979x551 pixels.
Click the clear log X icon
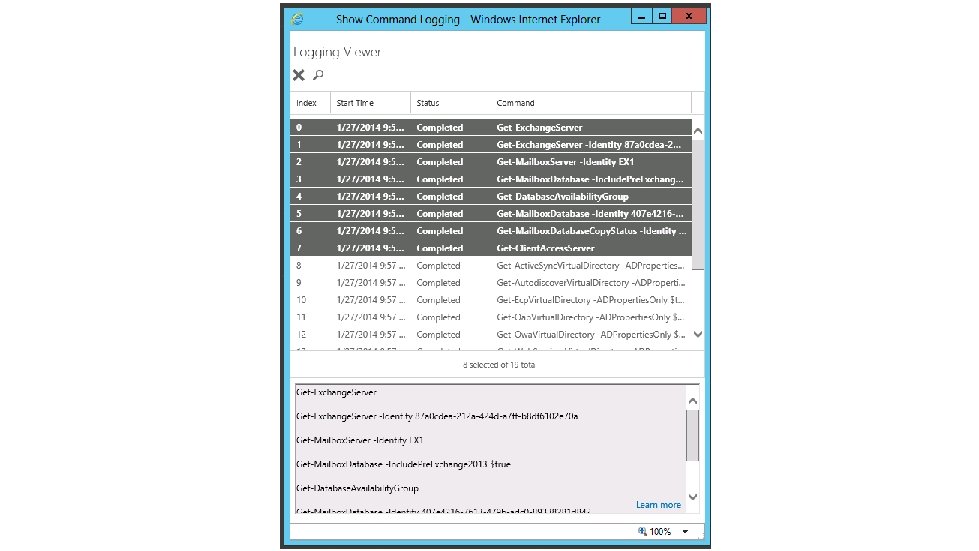tap(298, 75)
